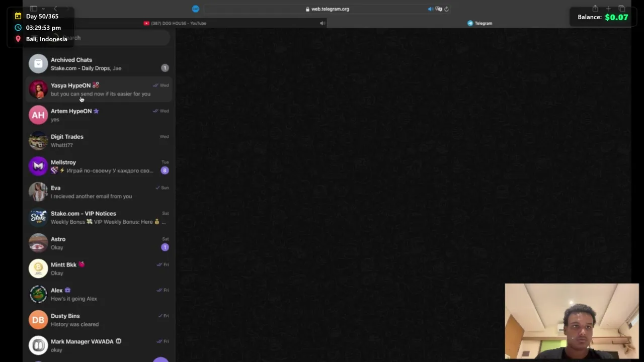The height and width of the screenshot is (362, 644).
Task: Click the 'How's it going Alex' preview
Action: pos(74,299)
